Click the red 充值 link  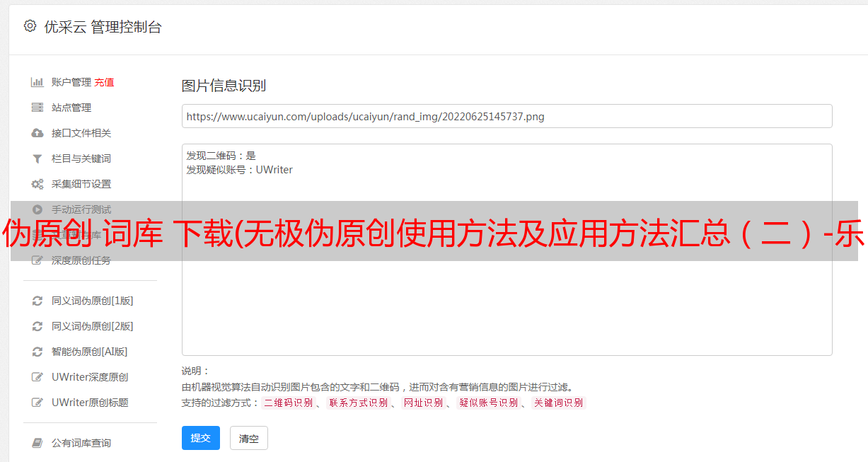[x=104, y=82]
